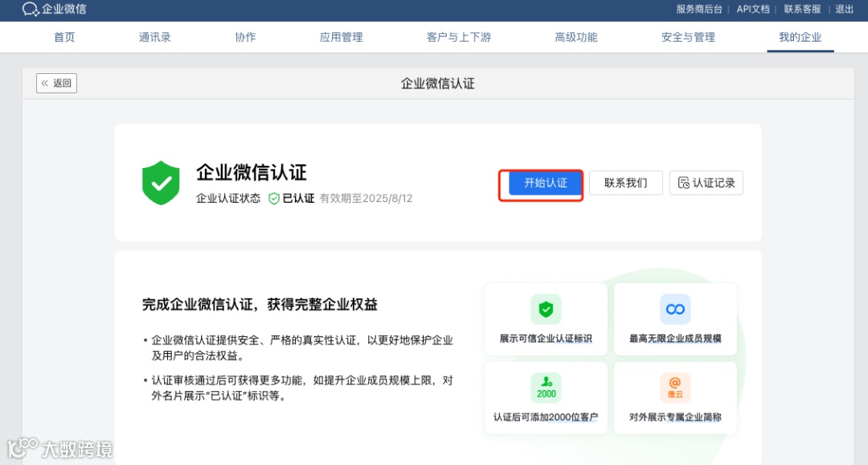Click the 返回 back button
The image size is (868, 465).
coord(56,83)
